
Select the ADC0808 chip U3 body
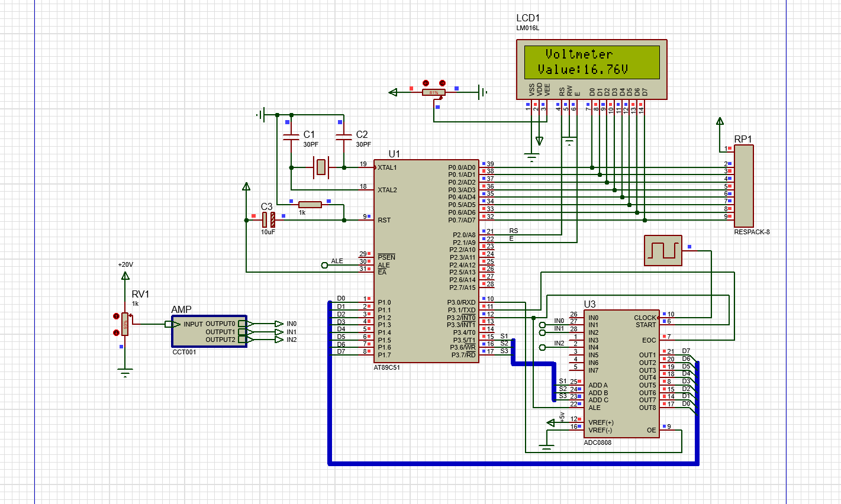(621, 374)
